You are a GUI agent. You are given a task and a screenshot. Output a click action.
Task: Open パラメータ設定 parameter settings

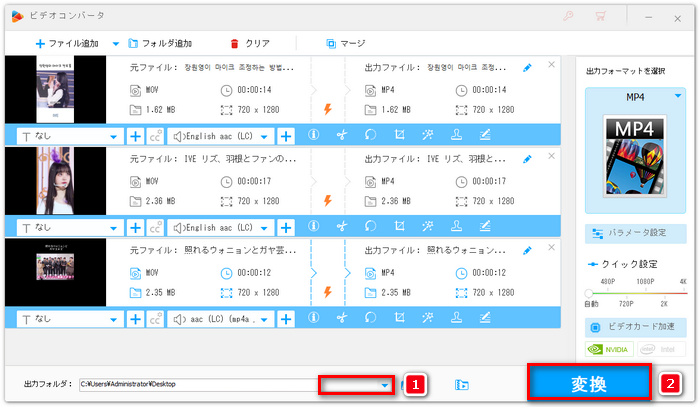click(x=636, y=233)
